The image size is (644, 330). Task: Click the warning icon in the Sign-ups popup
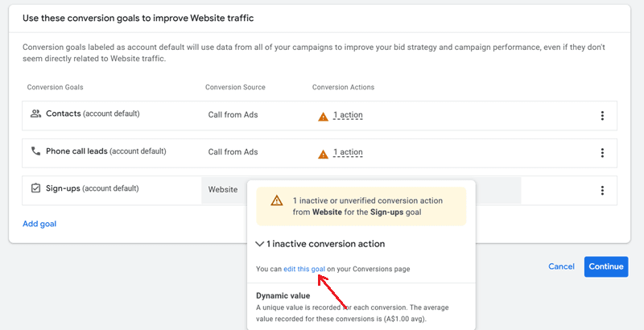click(276, 200)
